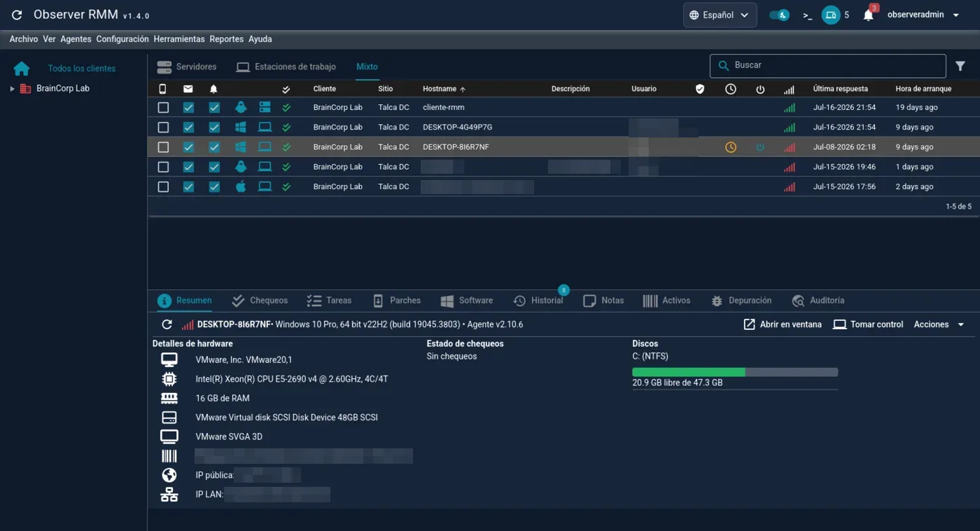This screenshot has height=531, width=980.
Task: Click the Linux penguin icon in cliente-rmm row
Action: coord(241,107)
